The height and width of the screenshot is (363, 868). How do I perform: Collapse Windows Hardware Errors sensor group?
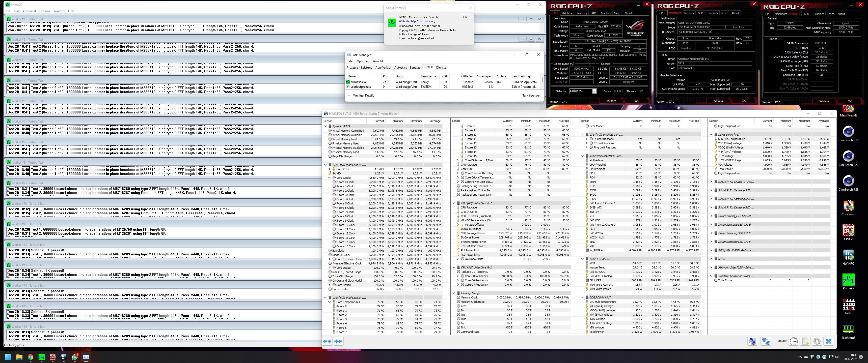pyautogui.click(x=711, y=276)
